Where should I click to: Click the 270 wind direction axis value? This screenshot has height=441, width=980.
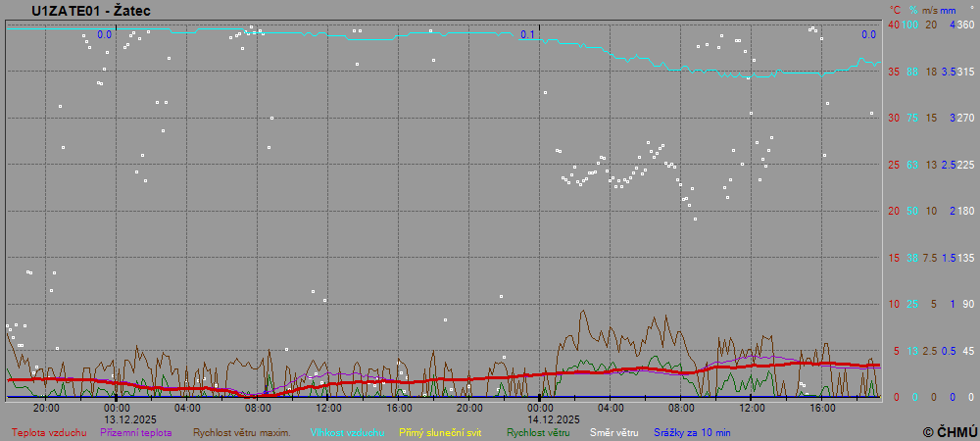point(965,118)
